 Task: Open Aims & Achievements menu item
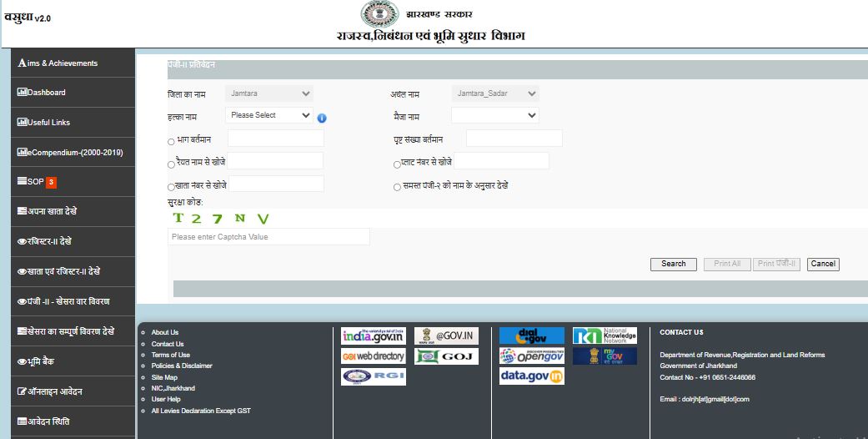pos(73,63)
